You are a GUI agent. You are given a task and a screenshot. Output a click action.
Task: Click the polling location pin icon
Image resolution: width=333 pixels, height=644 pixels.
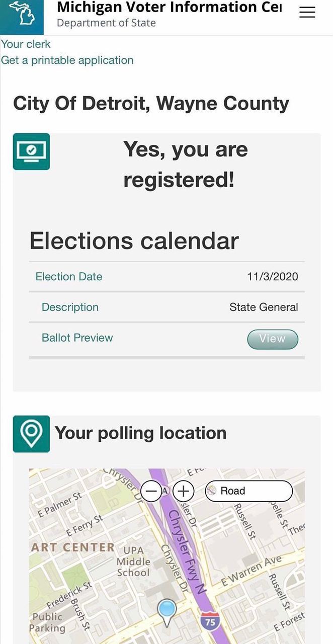31,434
